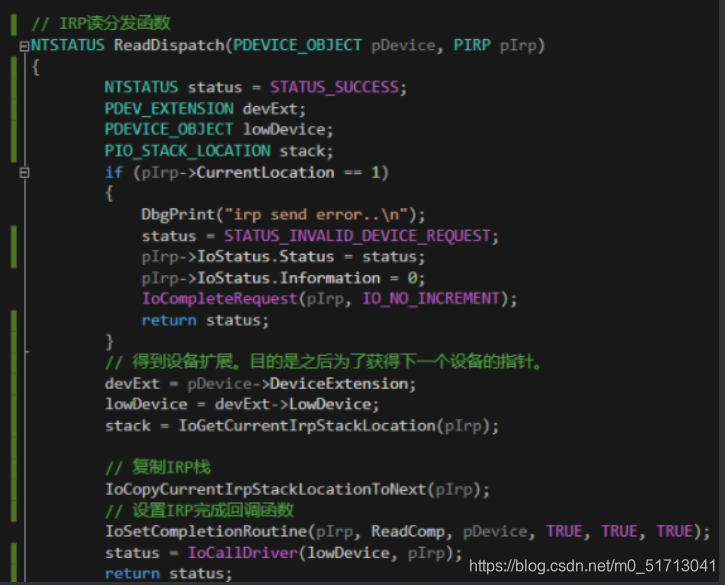Click ReadComp callback argument

(x=408, y=531)
